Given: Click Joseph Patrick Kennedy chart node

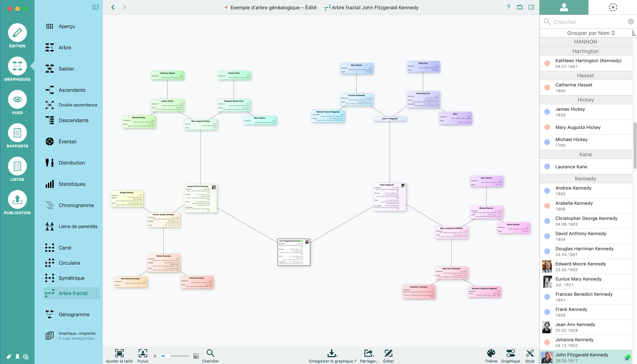Looking at the screenshot, I should pos(201,198).
